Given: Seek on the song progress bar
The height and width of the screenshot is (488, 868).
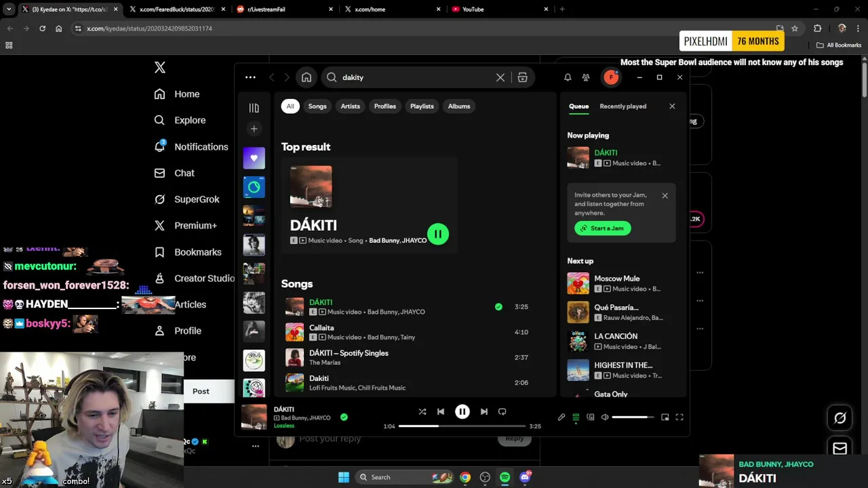Looking at the screenshot, I should [x=462, y=426].
